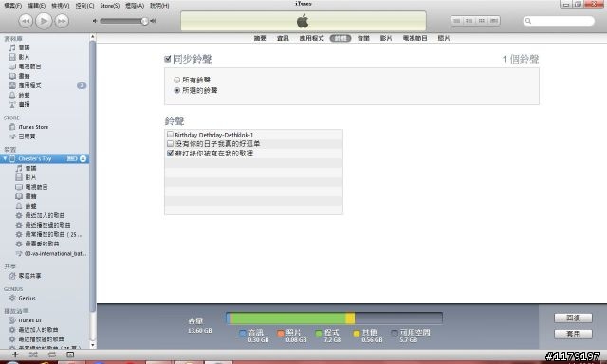Click the Previous track rewind button
Screen dimensions: 607x364
pos(26,21)
